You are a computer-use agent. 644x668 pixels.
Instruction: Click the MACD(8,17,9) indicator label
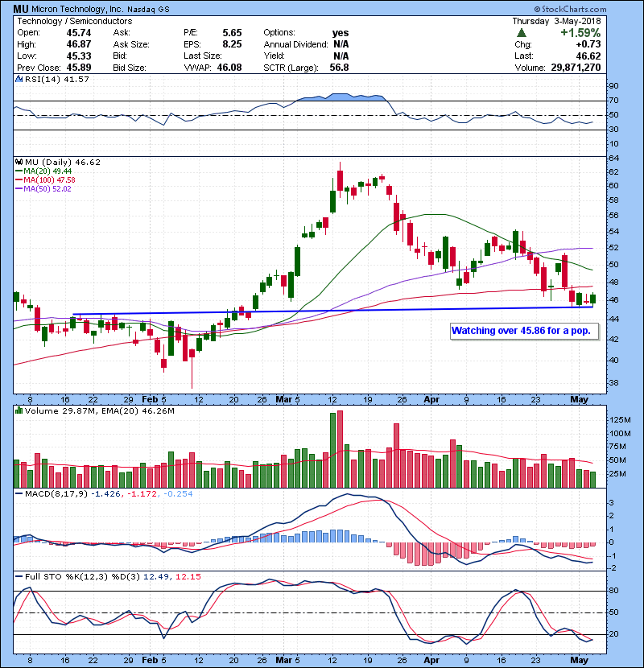pos(56,494)
